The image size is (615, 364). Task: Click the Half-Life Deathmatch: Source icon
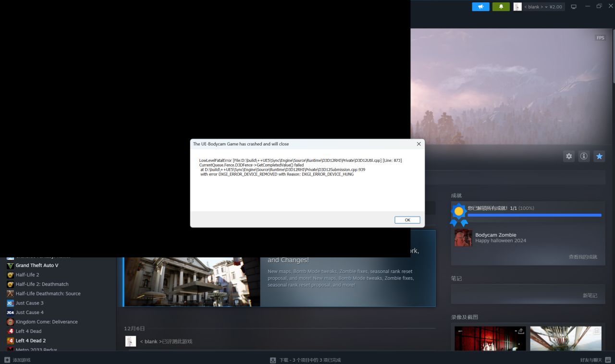(10, 293)
